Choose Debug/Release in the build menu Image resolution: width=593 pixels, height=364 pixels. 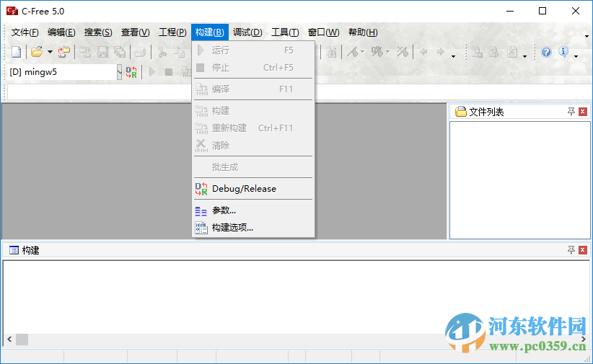click(253, 189)
